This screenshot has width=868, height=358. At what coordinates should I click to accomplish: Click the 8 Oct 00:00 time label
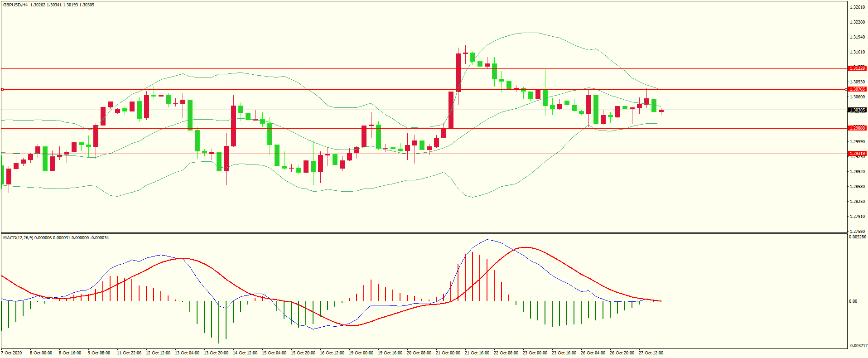tap(41, 353)
